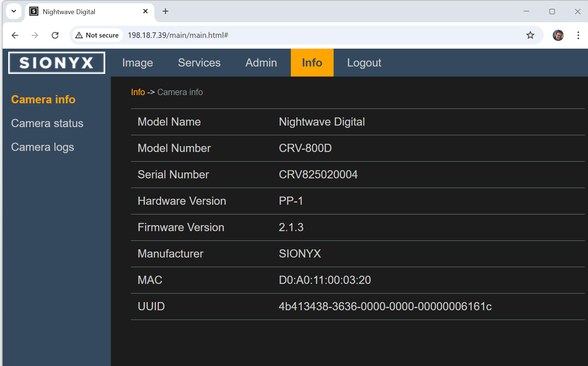Click the Not secure site warning
The image size is (588, 366).
(97, 35)
